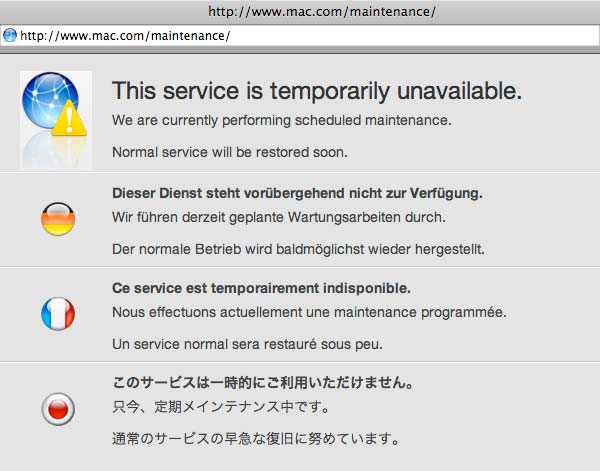Click 'Un service normal sera restauré' line
The height and width of the screenshot is (471, 600).
pos(248,344)
